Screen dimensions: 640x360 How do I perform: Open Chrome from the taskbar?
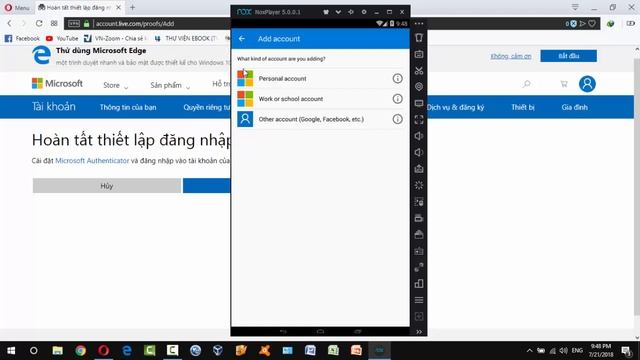(x=80, y=351)
